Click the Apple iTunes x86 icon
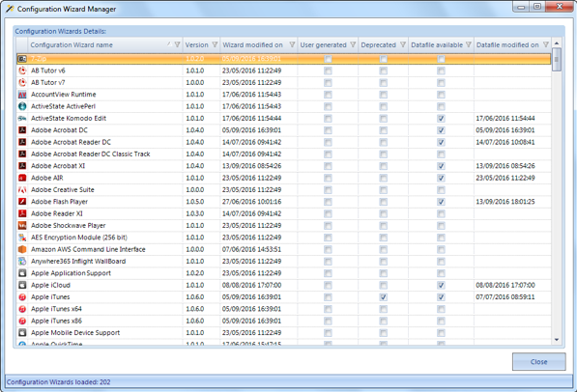 [x=22, y=321]
